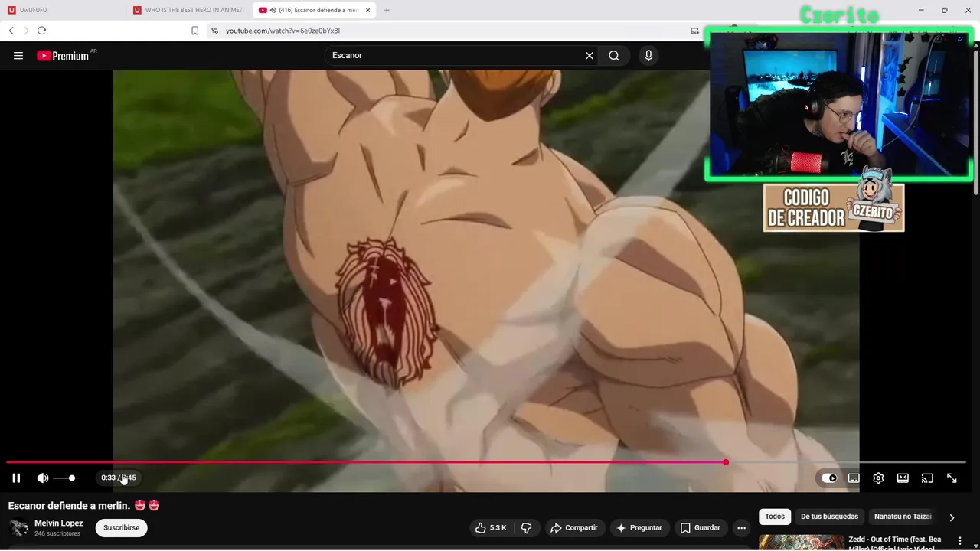The image size is (980, 551).
Task: Open the player settings gear
Action: pyautogui.click(x=878, y=478)
